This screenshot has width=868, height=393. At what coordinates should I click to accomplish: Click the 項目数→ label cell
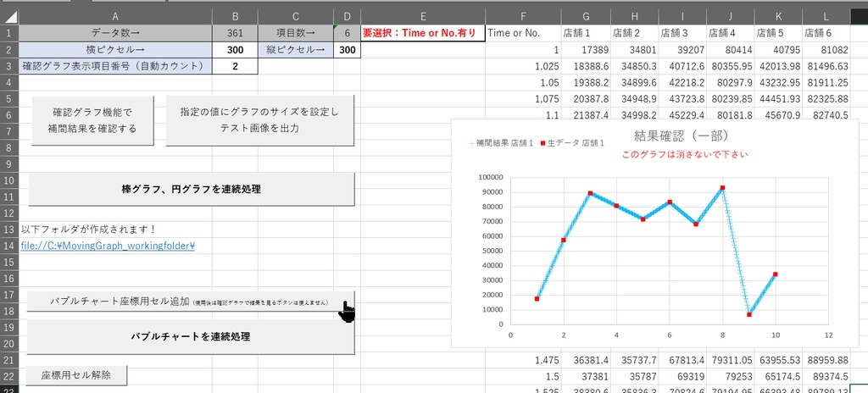pyautogui.click(x=296, y=33)
